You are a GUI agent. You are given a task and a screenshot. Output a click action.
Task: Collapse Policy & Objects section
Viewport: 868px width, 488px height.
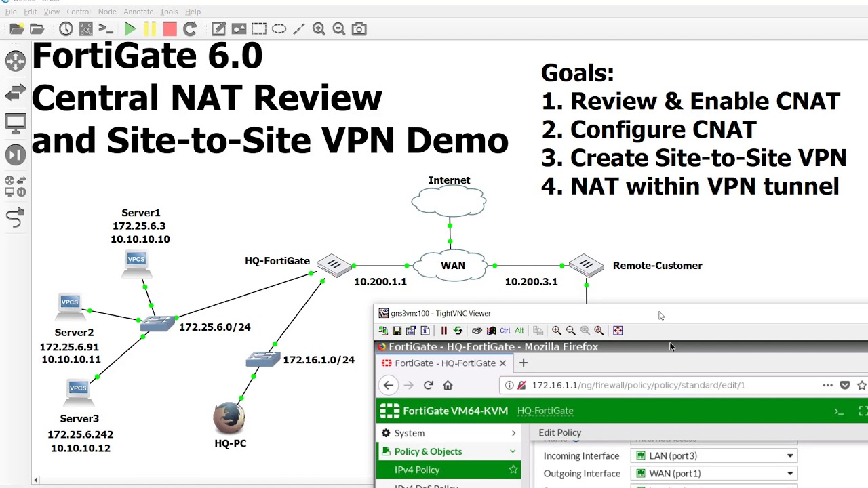pos(449,451)
